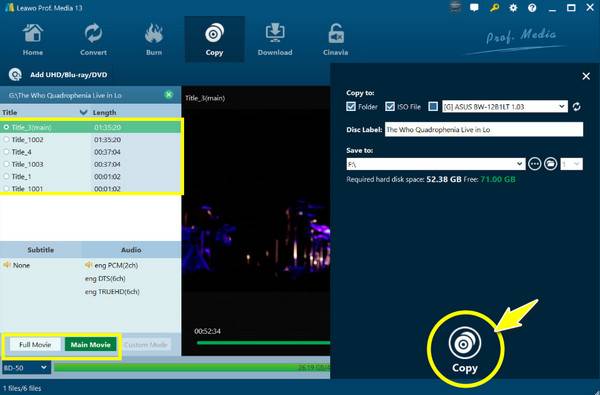This screenshot has height=395, width=600.
Task: Click the Add UHD/Blu-ray/DVD label
Action: (68, 75)
